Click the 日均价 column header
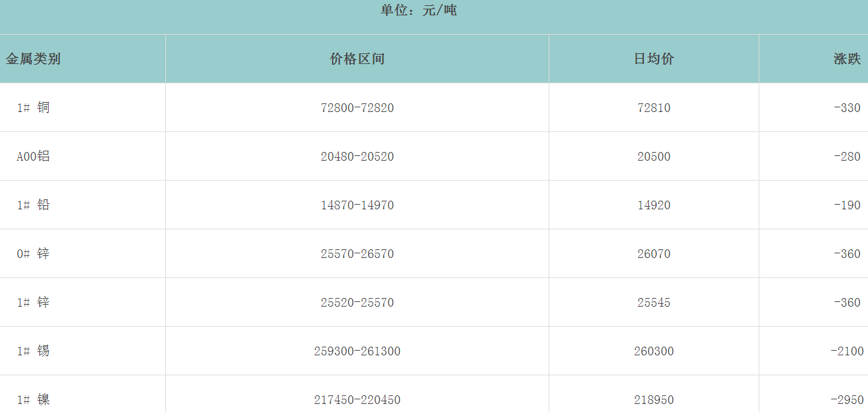This screenshot has height=412, width=868. [x=653, y=59]
